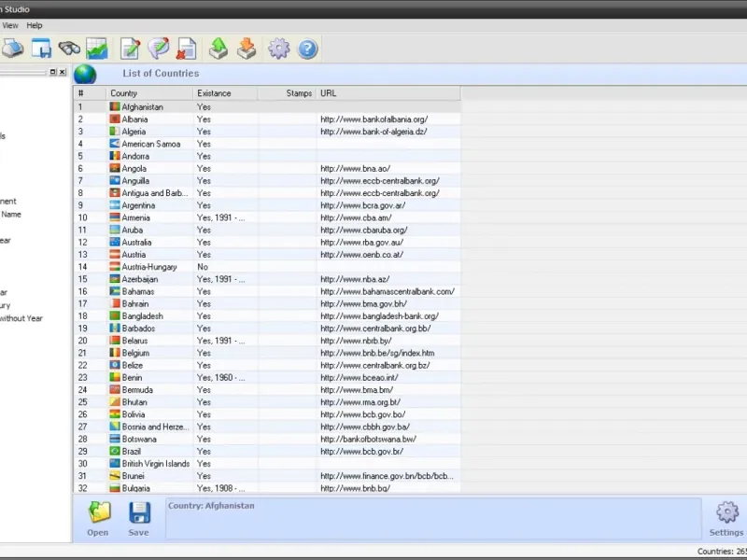Screen dimensions: 747x560
Task: Click the edit comment bubble icon
Action: (x=158, y=49)
